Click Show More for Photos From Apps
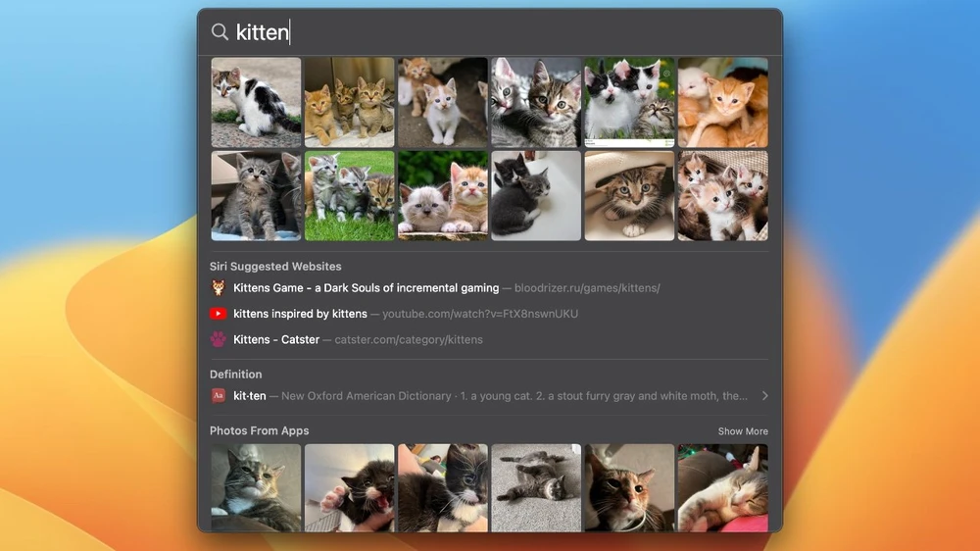 tap(742, 431)
